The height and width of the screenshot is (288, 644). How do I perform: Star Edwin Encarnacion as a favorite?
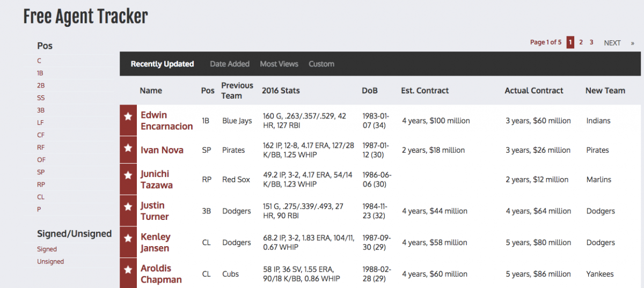pyautogui.click(x=128, y=116)
